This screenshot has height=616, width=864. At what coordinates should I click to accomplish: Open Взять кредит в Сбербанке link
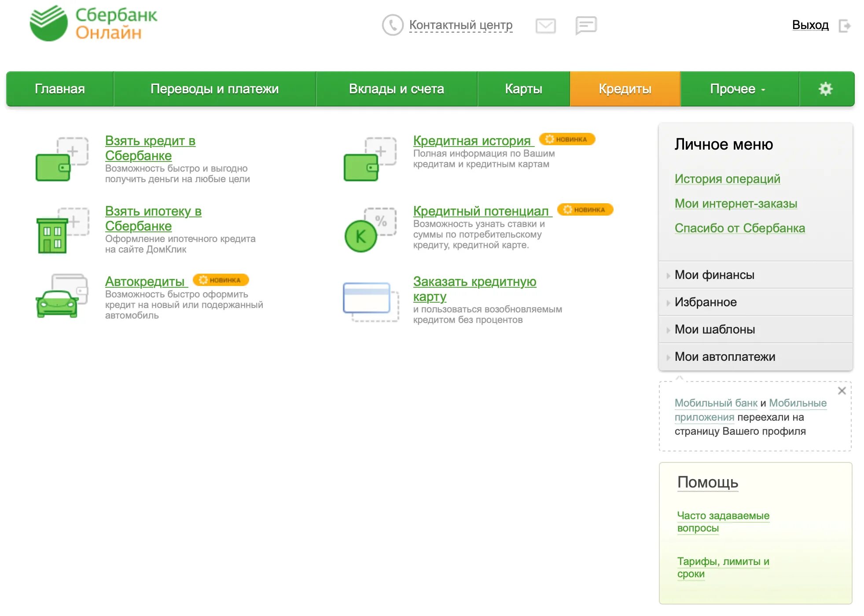tap(150, 148)
